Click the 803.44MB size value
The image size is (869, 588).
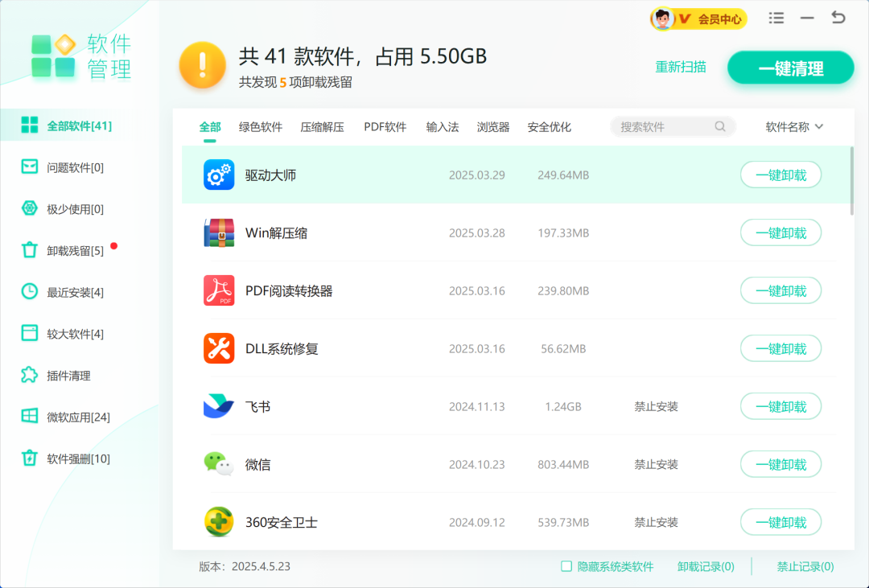tap(563, 464)
